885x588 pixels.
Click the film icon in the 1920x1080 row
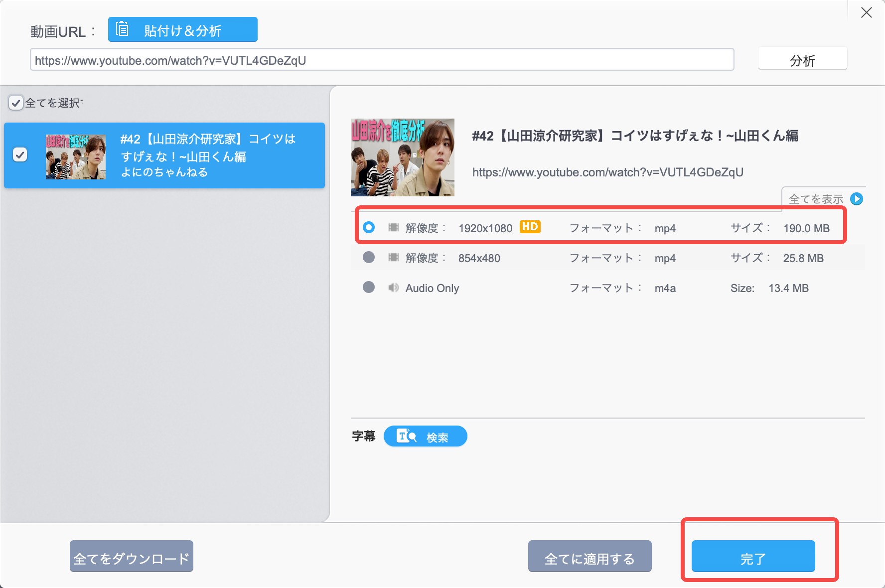click(394, 228)
